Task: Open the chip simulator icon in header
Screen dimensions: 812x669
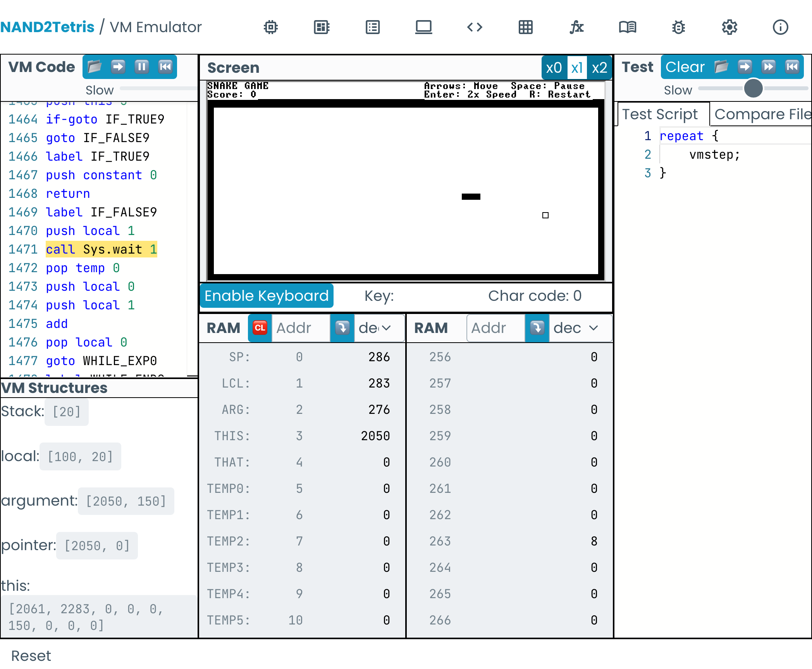Action: pyautogui.click(x=271, y=27)
